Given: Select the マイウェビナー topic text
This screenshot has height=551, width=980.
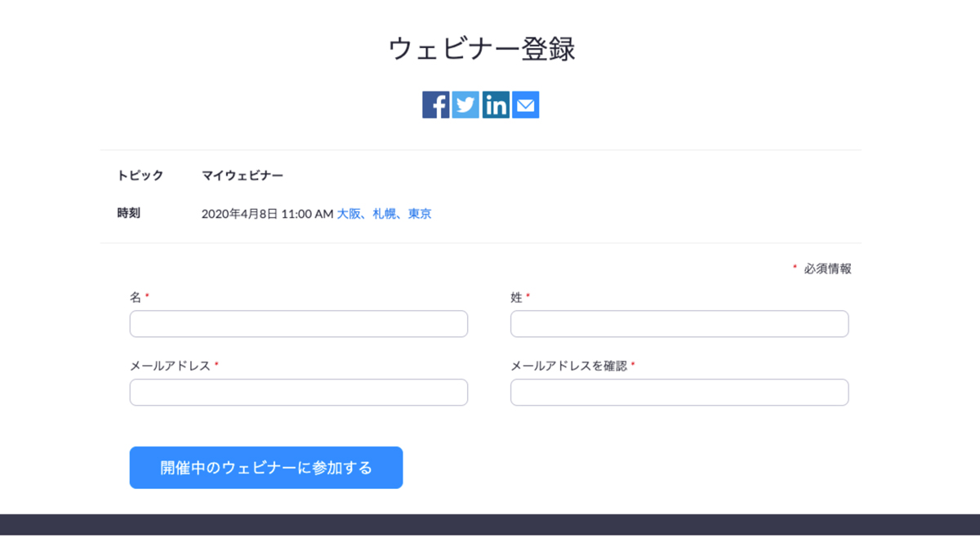Looking at the screenshot, I should point(243,176).
